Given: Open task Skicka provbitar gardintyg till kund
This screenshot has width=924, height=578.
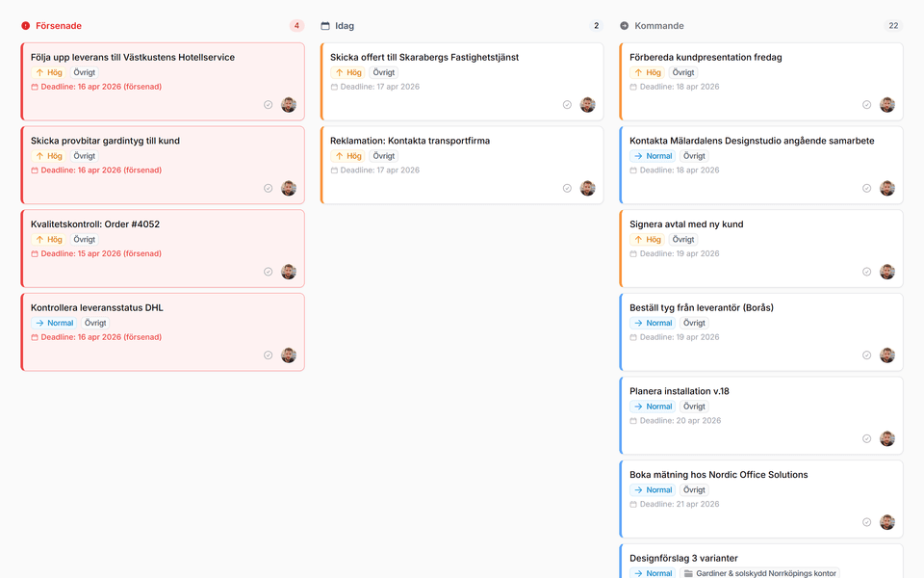Looking at the screenshot, I should (x=105, y=141).
